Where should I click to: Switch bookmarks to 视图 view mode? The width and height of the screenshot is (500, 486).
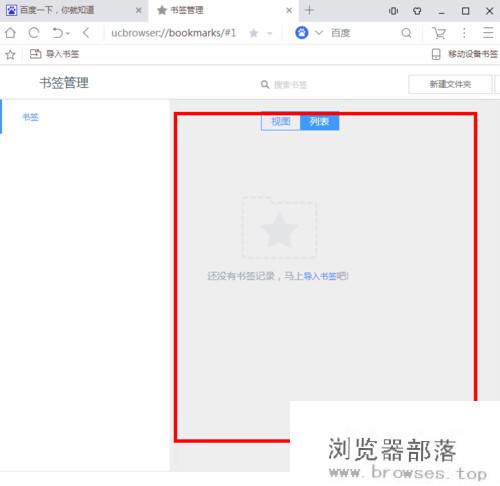coord(281,121)
